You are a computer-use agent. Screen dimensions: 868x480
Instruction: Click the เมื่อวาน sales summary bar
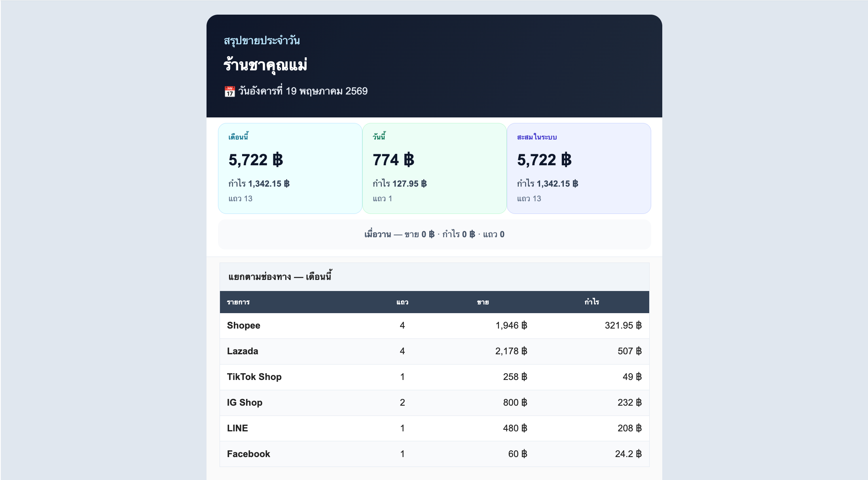click(434, 234)
